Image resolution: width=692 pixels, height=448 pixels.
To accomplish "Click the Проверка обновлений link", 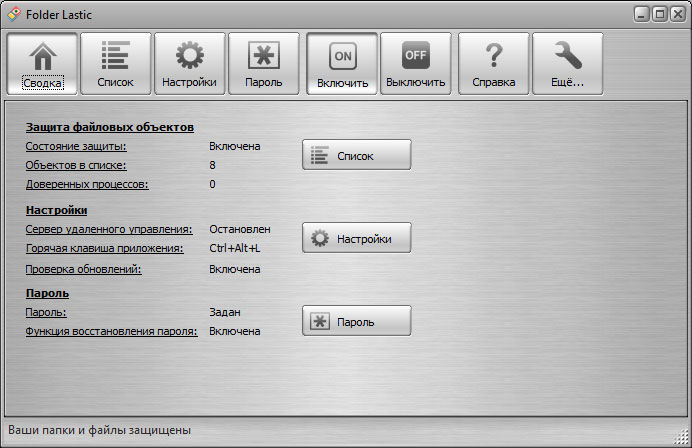I will point(84,269).
